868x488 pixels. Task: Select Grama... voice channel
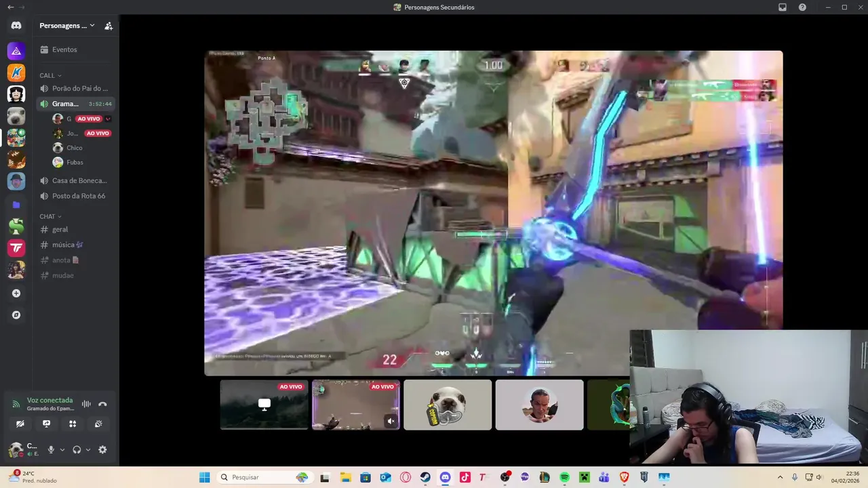tap(75, 104)
